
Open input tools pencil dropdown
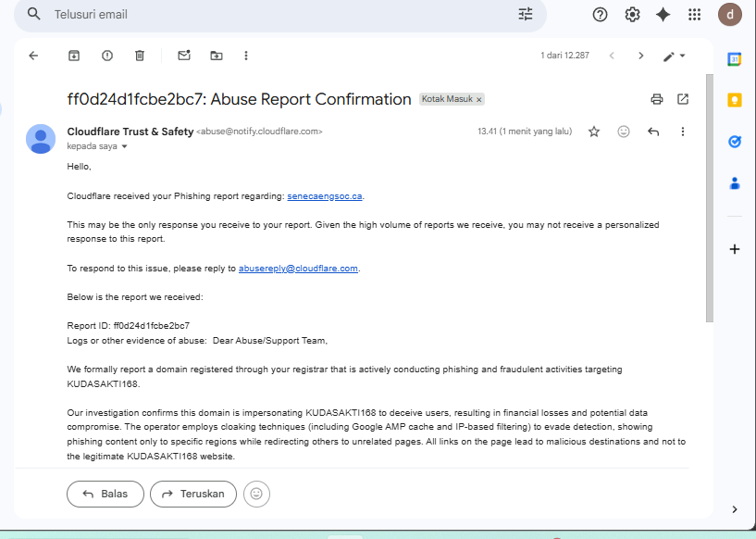pos(674,56)
